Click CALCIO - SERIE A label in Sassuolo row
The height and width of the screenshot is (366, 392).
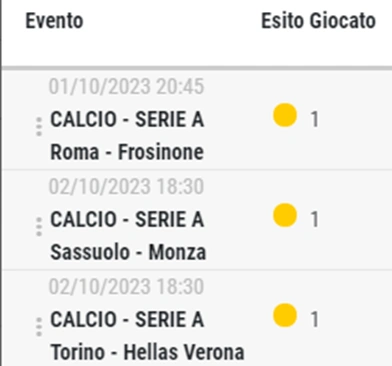click(127, 219)
